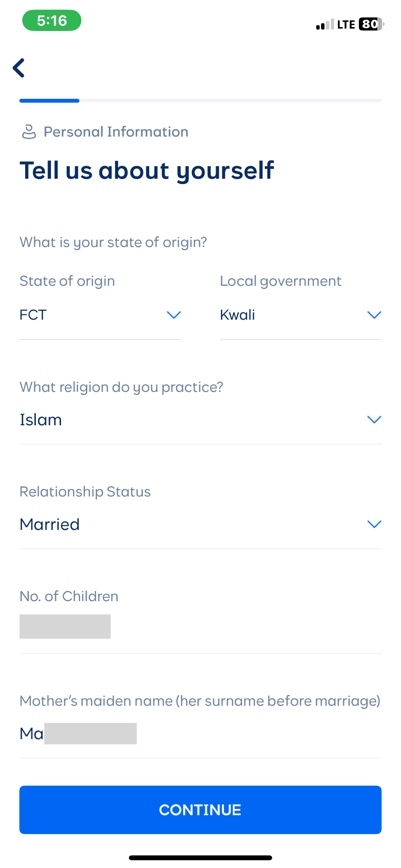Change the Married status selection
The width and height of the screenshot is (401, 868).
[49, 524]
